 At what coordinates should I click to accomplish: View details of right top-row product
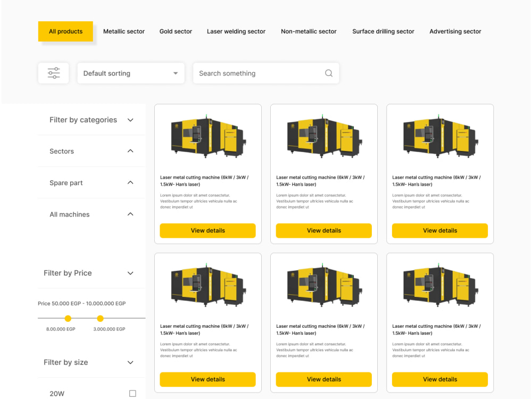pos(440,230)
